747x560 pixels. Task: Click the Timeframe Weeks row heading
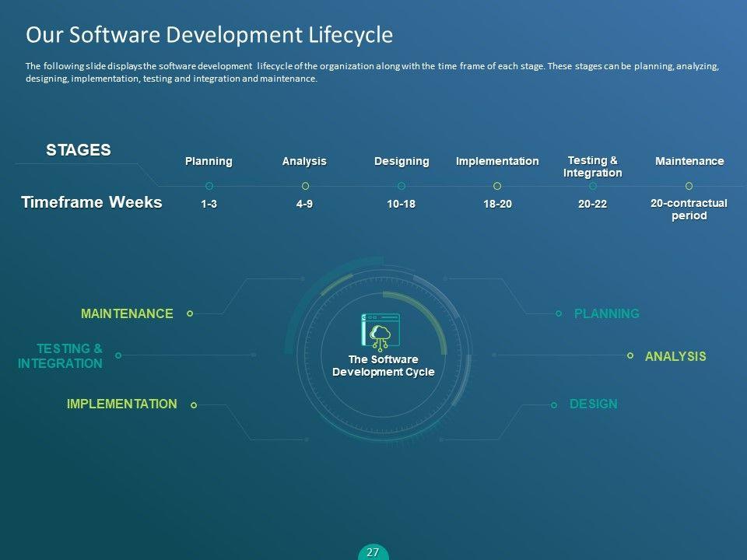pyautogui.click(x=92, y=202)
